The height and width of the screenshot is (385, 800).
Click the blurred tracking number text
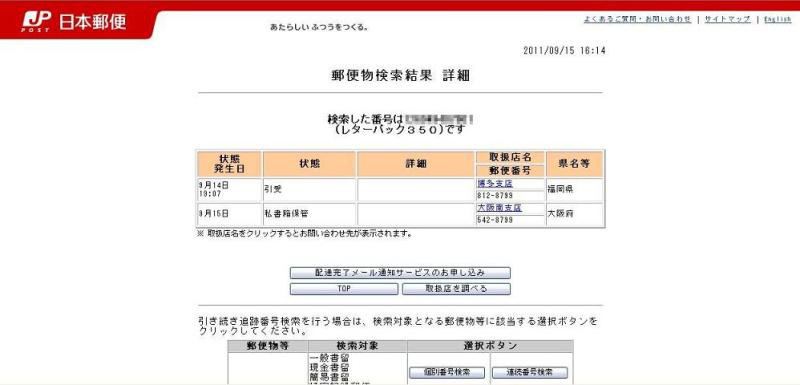click(439, 119)
